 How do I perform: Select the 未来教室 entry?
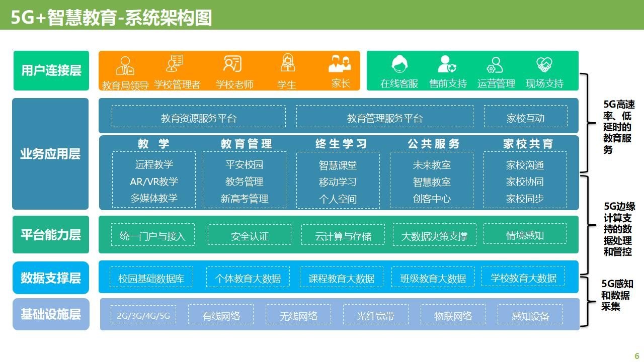[x=432, y=165]
